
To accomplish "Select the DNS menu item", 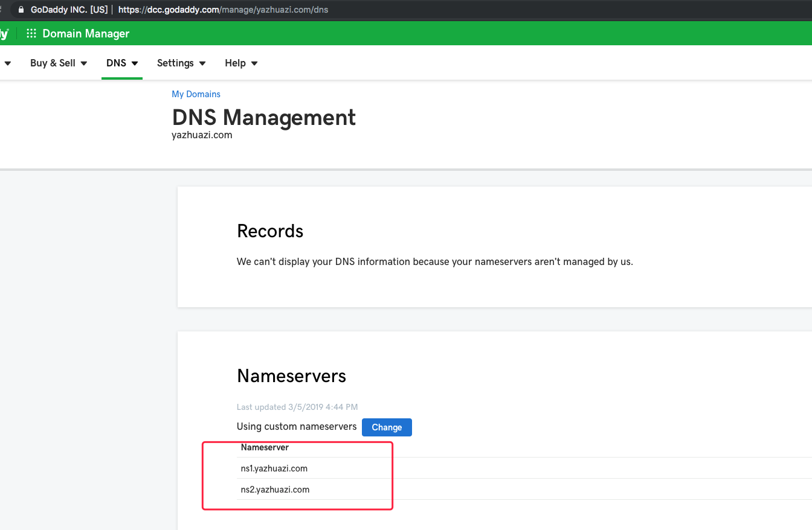I will point(116,63).
